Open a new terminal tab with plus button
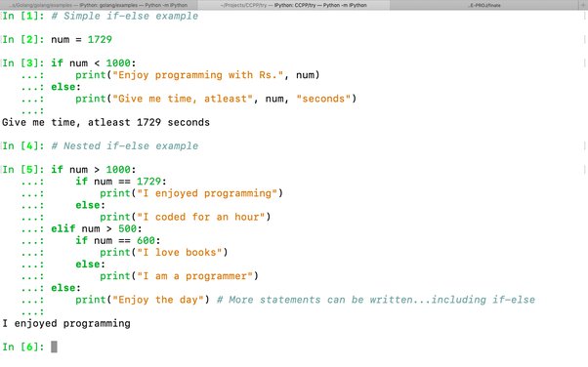 584,5
